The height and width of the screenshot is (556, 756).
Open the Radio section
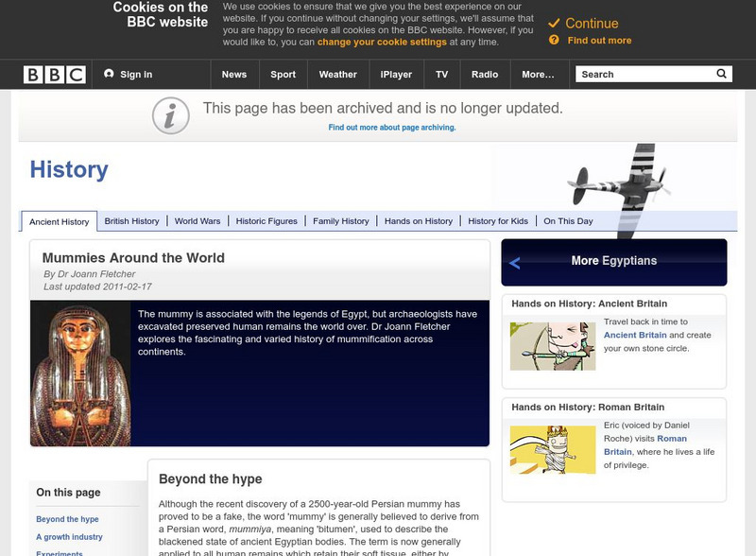click(x=485, y=75)
